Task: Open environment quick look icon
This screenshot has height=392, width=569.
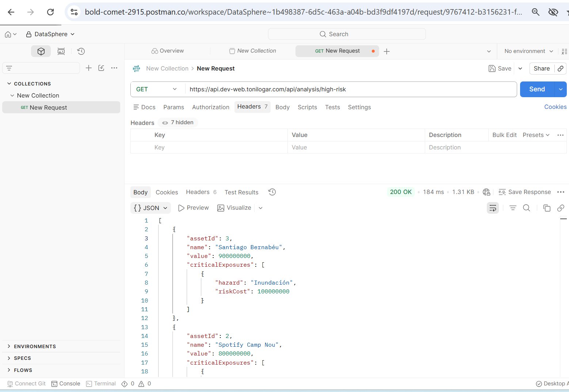Action: click(564, 52)
